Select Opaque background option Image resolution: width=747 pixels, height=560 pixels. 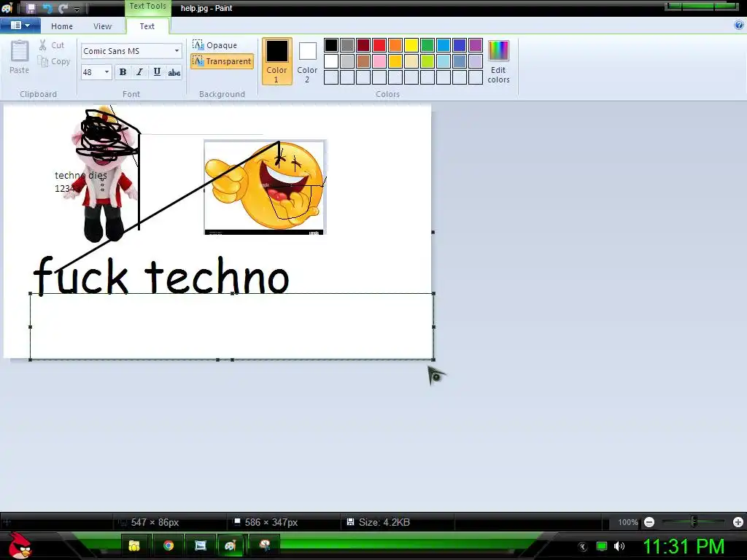click(x=215, y=44)
